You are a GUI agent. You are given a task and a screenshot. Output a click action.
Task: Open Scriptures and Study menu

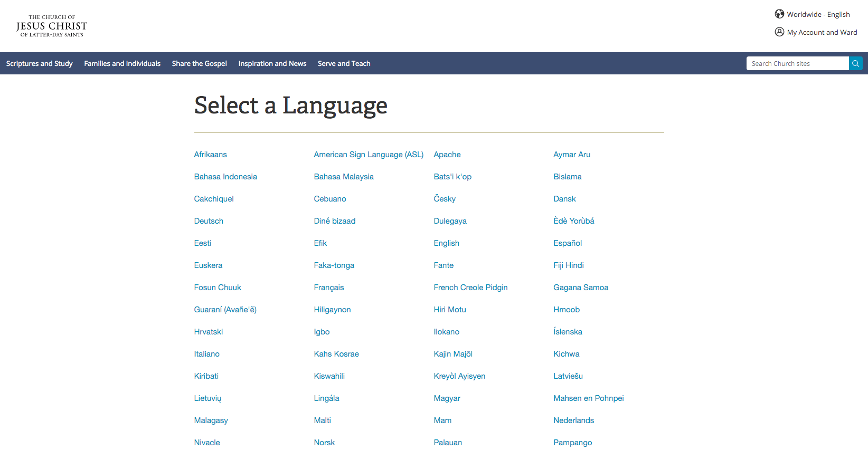coord(40,63)
